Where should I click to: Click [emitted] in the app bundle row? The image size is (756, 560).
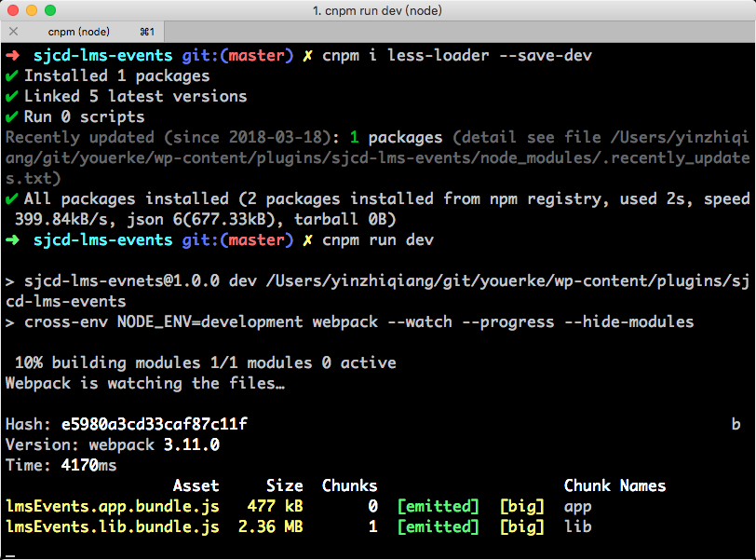439,507
